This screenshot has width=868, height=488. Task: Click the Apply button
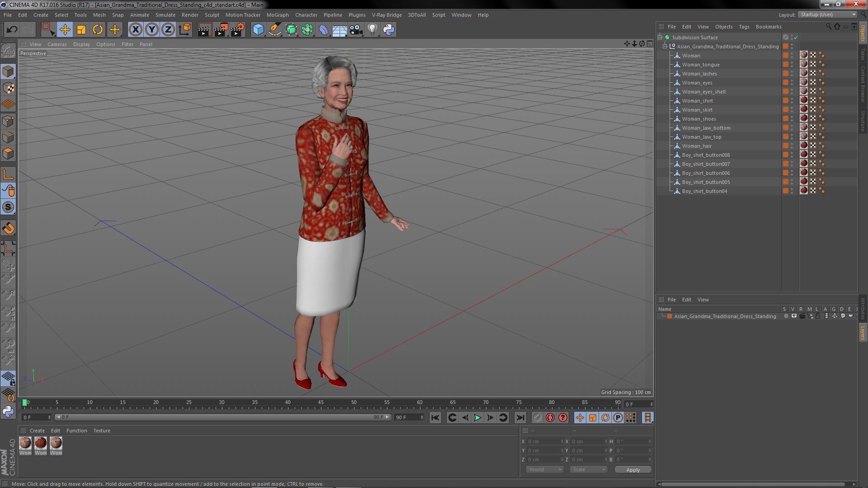[633, 470]
